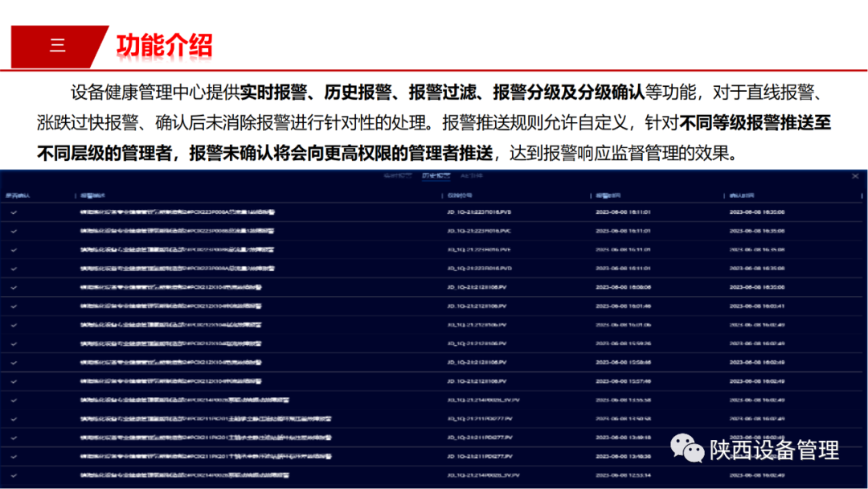Click checkmark of alarm at 15:58:46
868x489 pixels.
(14, 363)
